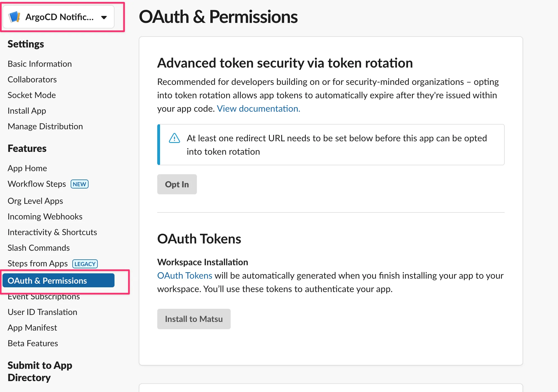Follow the OAuth Tokens hyperlink
Viewport: 558px width, 392px height.
pos(185,276)
